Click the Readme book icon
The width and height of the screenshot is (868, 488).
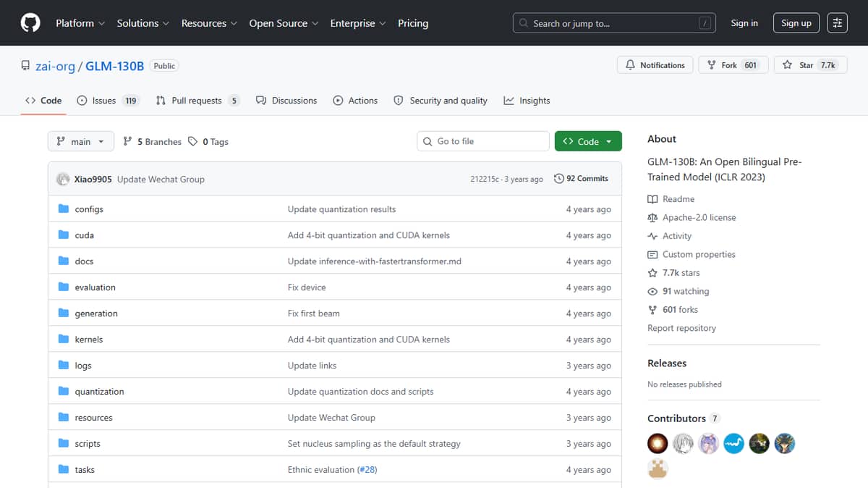click(x=652, y=199)
